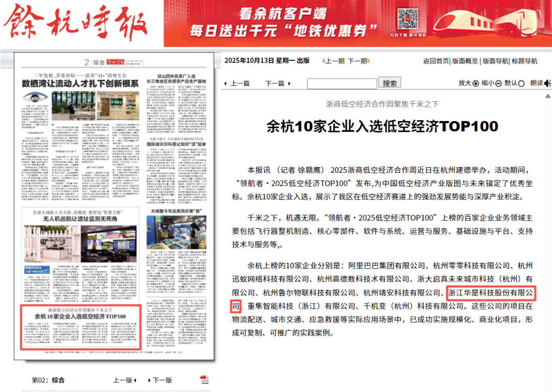Click the 余杭时报 newspaper logo
This screenshot has width=552, height=392.
tap(75, 23)
